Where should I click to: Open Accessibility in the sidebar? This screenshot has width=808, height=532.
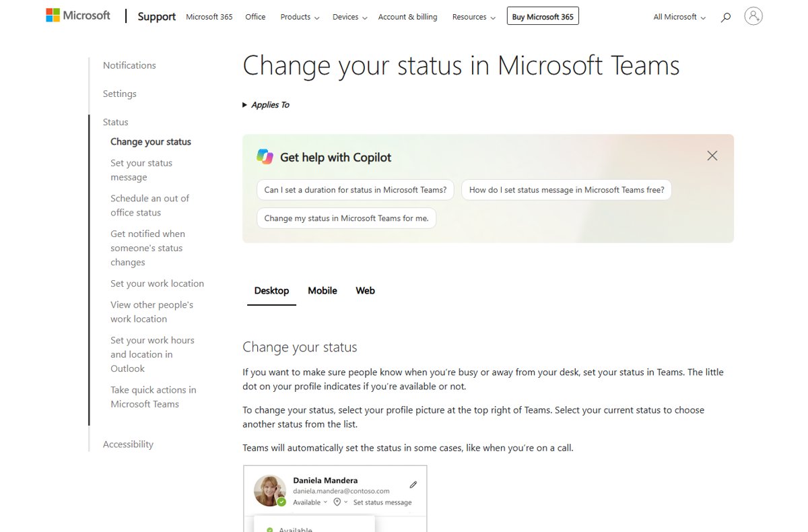(x=128, y=444)
